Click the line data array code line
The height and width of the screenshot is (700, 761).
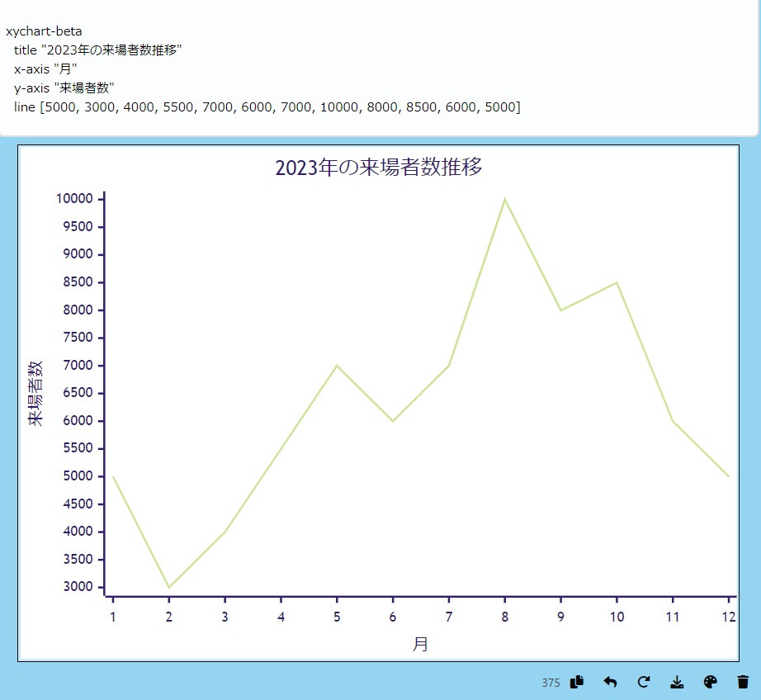point(267,106)
